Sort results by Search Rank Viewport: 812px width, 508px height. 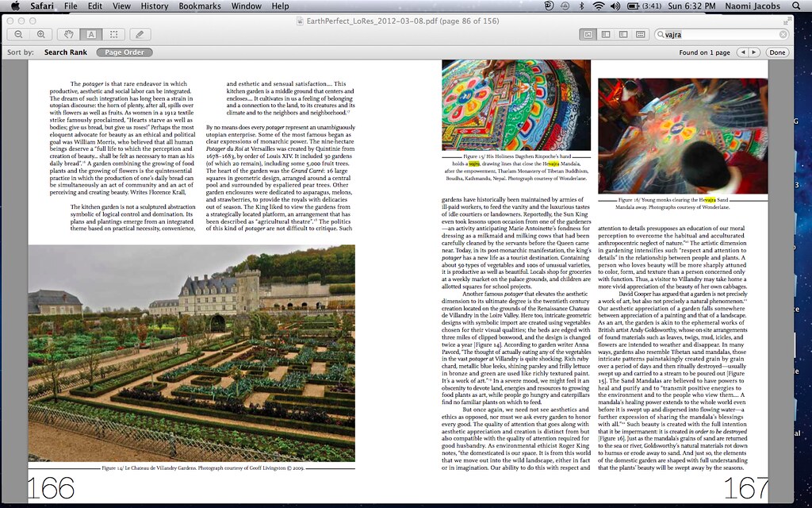tap(66, 52)
